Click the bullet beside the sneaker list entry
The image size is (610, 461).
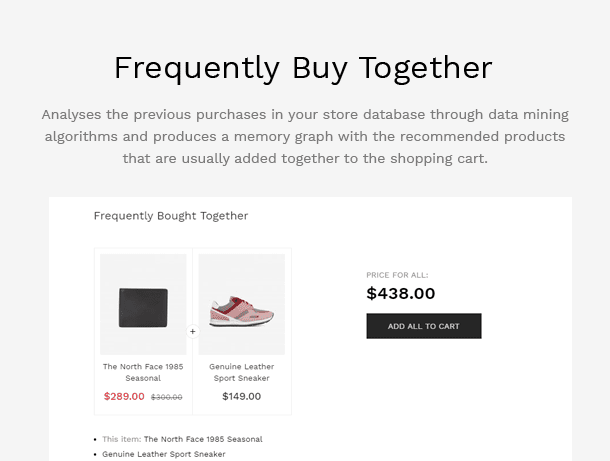(95, 454)
